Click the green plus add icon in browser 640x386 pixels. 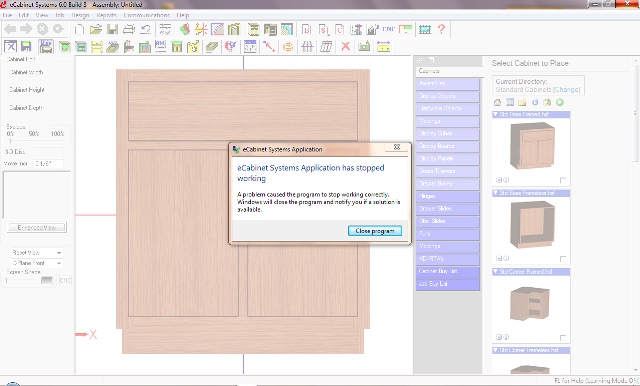(560, 102)
